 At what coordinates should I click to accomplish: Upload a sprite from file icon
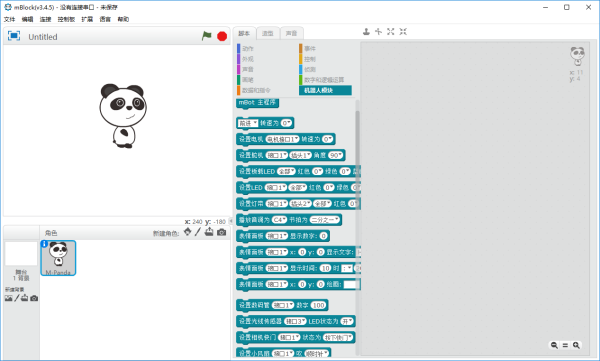[209, 232]
